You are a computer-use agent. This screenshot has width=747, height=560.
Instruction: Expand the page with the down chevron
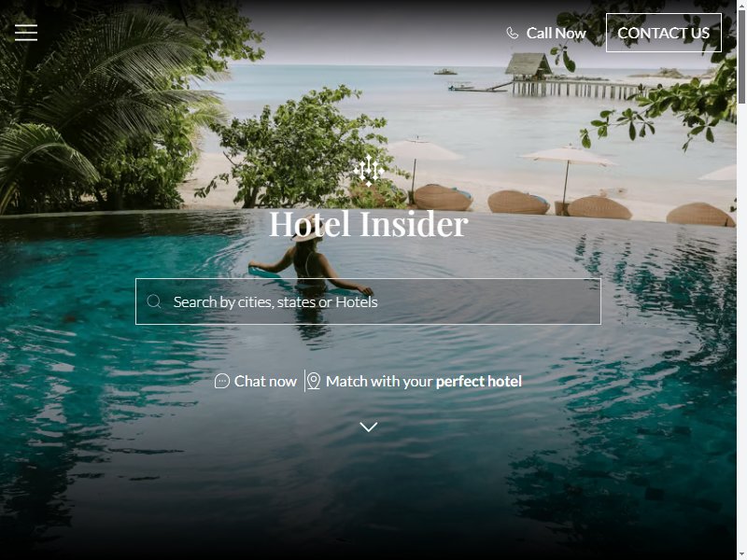click(x=369, y=427)
